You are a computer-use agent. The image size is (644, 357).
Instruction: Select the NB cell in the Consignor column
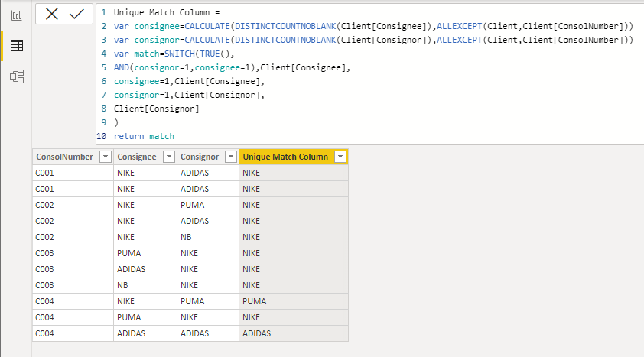point(208,237)
